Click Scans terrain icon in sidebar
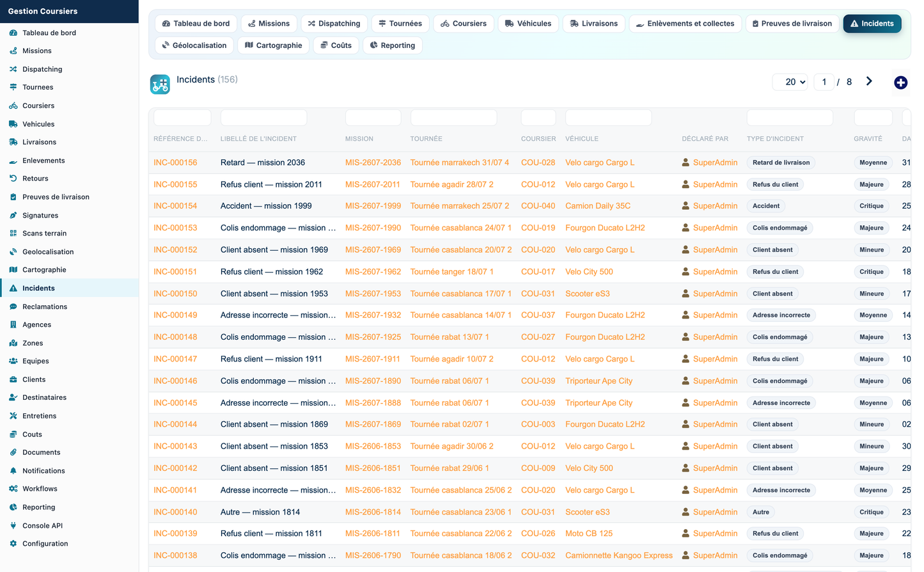 point(13,234)
